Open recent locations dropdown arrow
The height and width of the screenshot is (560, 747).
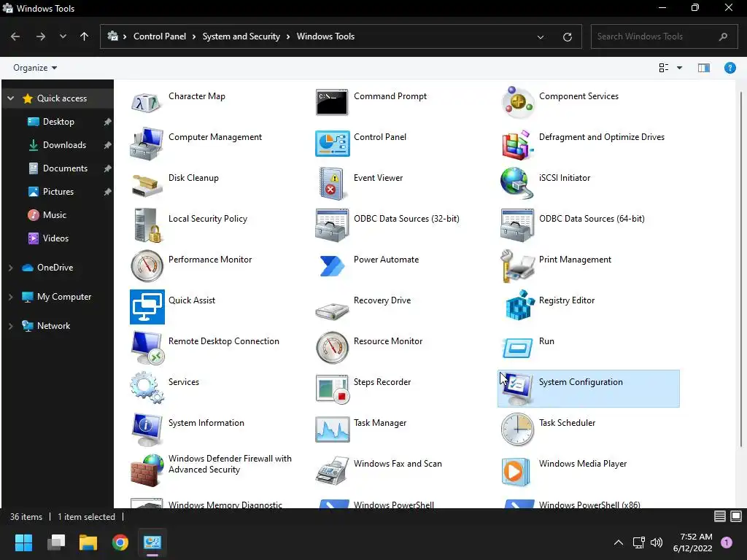tap(63, 36)
